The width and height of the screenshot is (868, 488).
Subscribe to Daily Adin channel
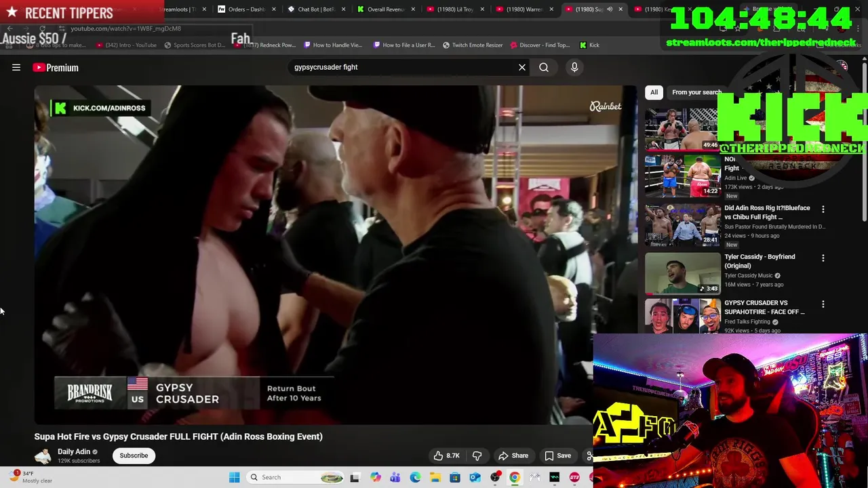(134, 455)
